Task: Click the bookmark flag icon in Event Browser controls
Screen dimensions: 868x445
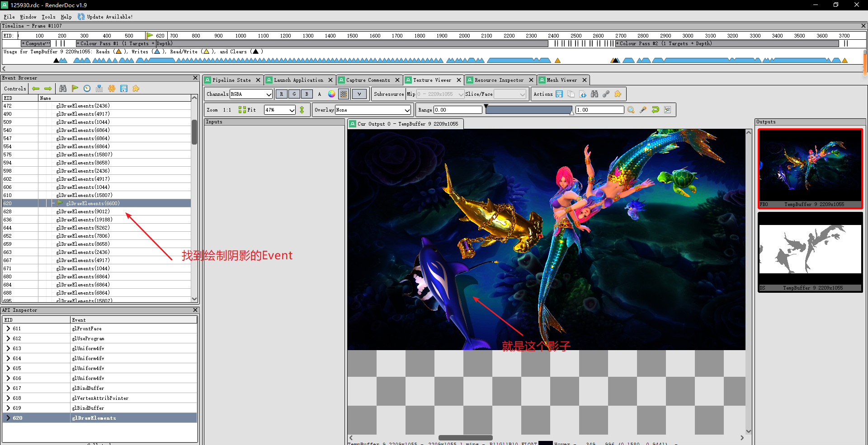Action: (75, 89)
